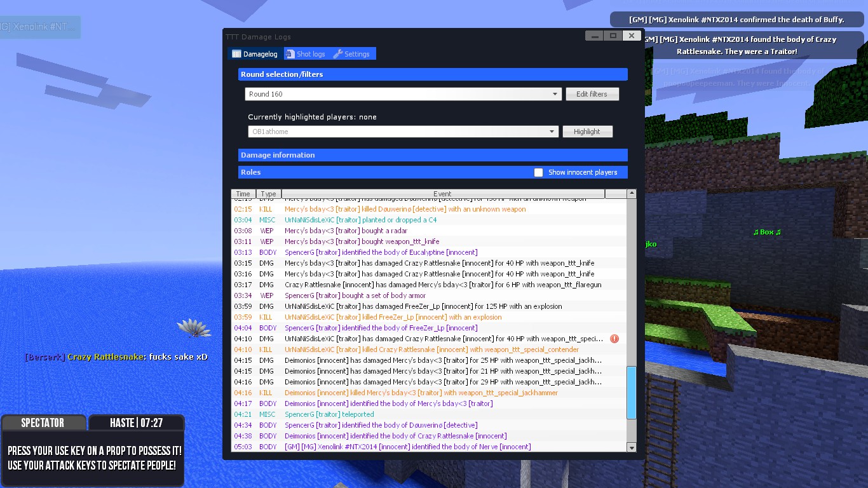Toggle the Roles section header
868x488 pixels.
433,172
